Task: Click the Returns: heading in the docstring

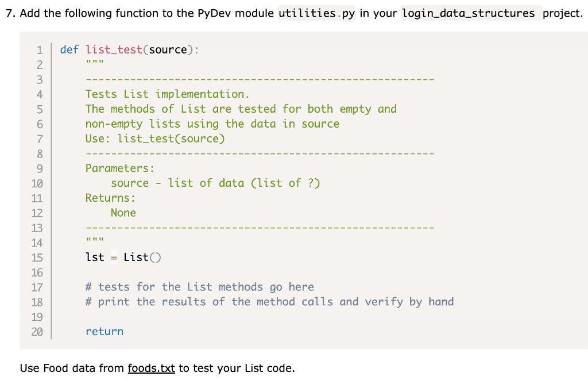Action: click(x=110, y=198)
